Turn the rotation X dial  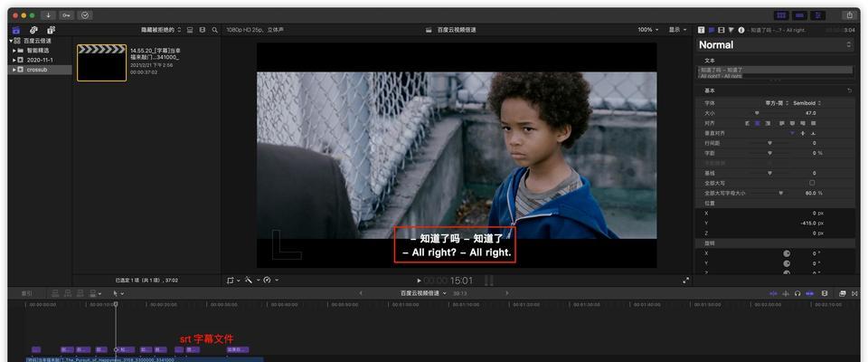click(x=787, y=253)
